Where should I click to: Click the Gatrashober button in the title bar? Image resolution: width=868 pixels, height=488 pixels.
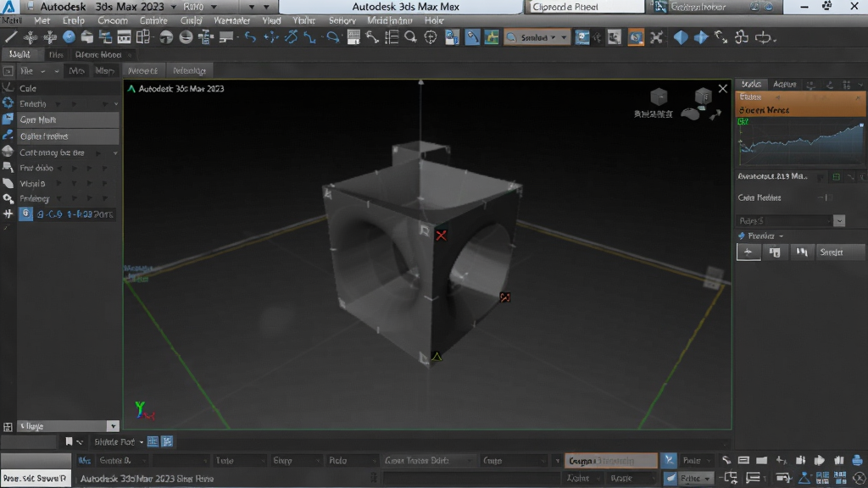[698, 7]
